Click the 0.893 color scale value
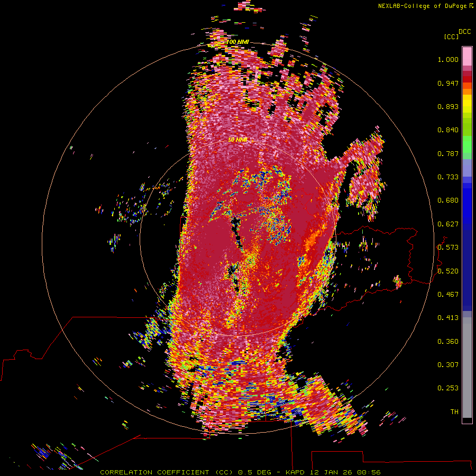476x476 pixels. tap(448, 106)
